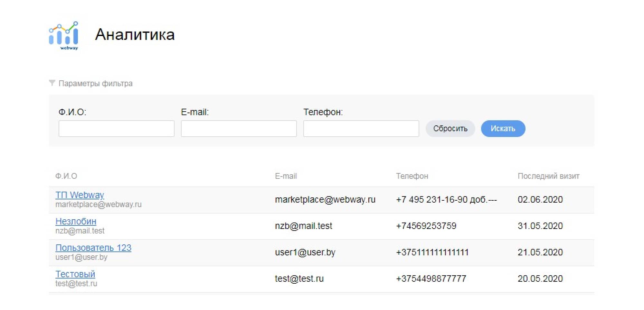Click the filter funnel icon
644x310 pixels.
(52, 83)
